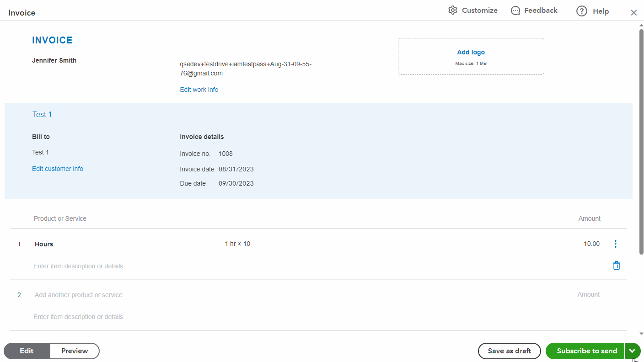Switch to Preview mode

point(75,351)
